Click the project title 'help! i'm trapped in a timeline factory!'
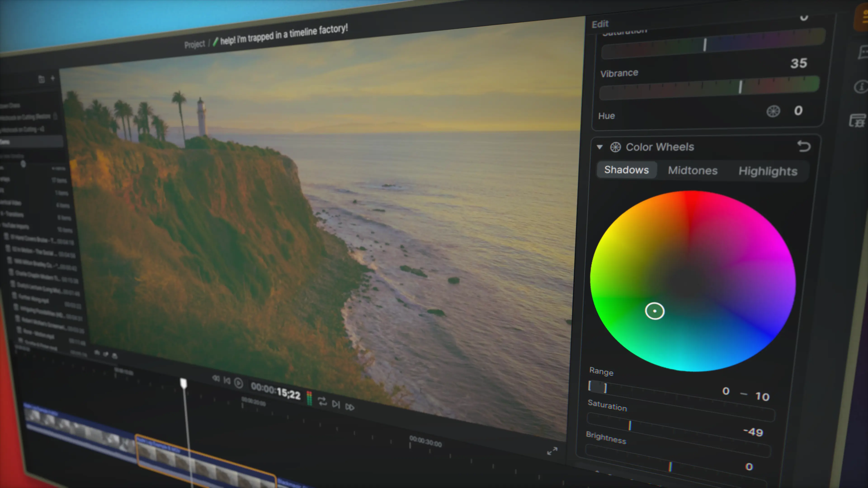Viewport: 868px width, 488px height. [284, 34]
